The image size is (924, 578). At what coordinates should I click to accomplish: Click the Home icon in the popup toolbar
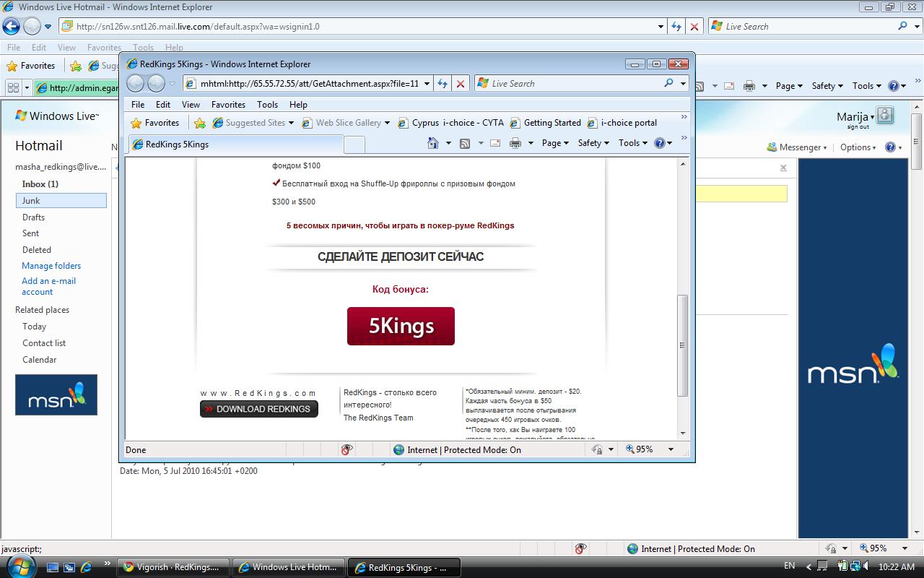(x=433, y=143)
